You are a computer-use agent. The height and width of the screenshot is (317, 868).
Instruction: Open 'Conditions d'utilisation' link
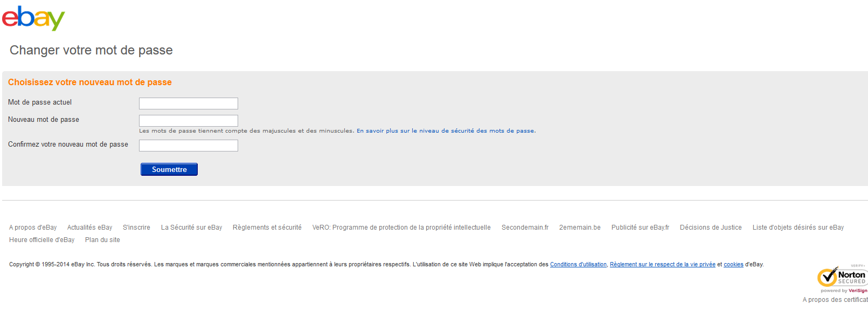(x=578, y=265)
